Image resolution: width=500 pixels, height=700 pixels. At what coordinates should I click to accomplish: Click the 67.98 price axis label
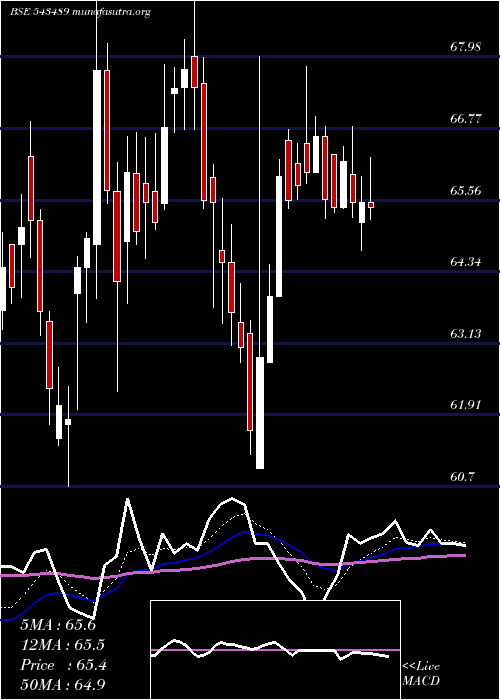point(466,46)
